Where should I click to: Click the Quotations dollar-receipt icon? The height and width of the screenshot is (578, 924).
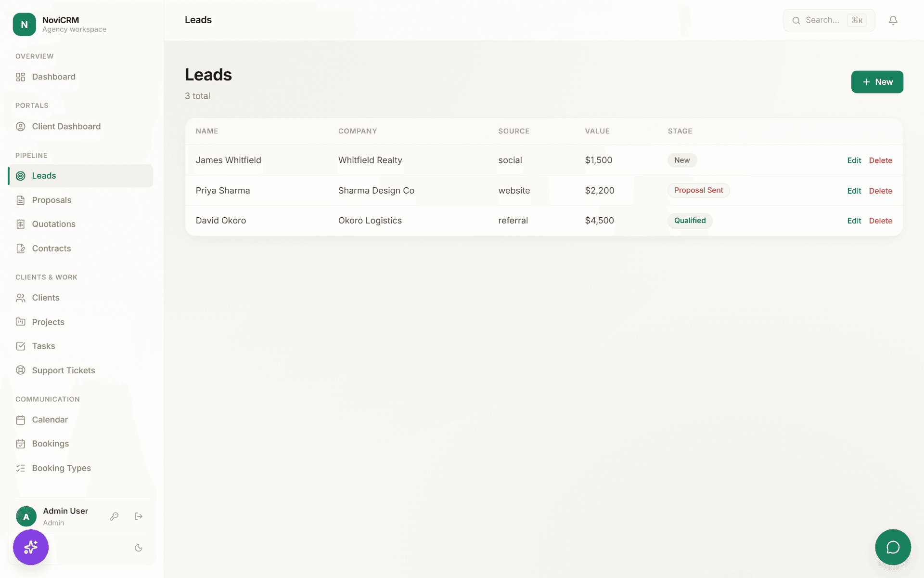(x=20, y=224)
